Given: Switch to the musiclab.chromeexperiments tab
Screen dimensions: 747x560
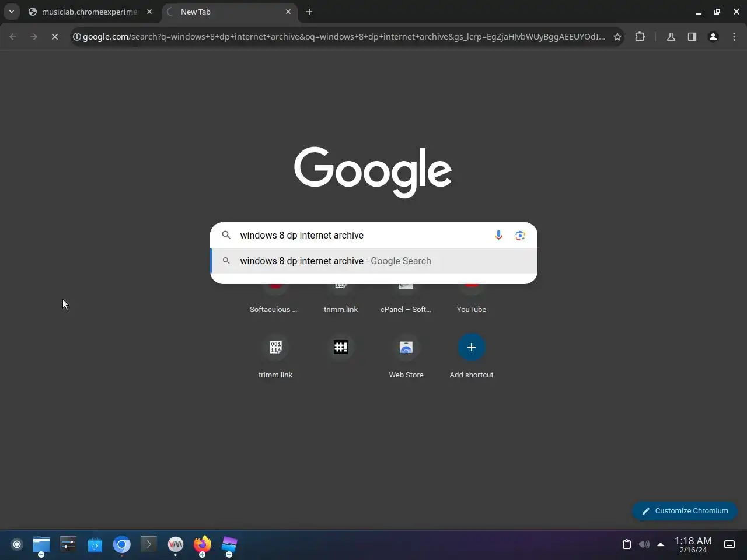Looking at the screenshot, I should pos(90,12).
